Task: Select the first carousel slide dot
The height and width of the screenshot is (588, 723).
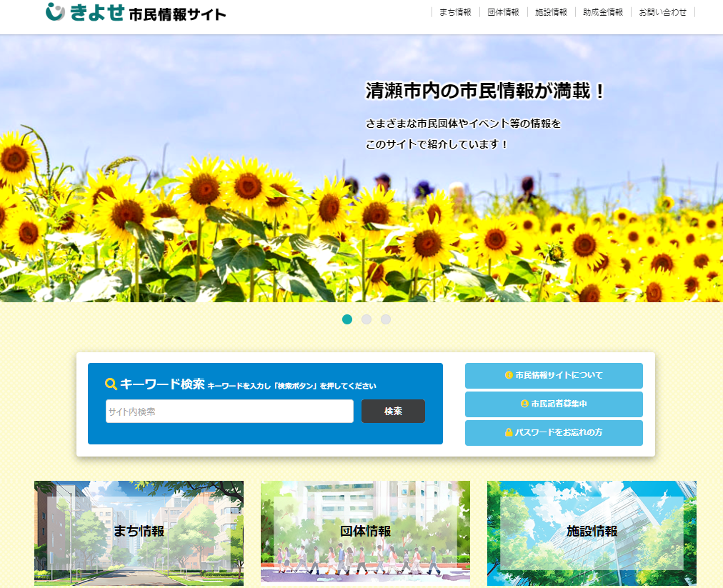Action: [x=347, y=319]
